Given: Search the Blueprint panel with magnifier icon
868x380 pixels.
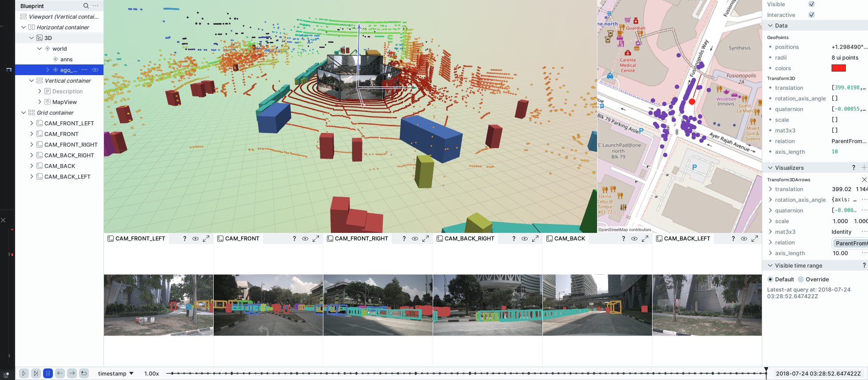Looking at the screenshot, I should pyautogui.click(x=86, y=6).
